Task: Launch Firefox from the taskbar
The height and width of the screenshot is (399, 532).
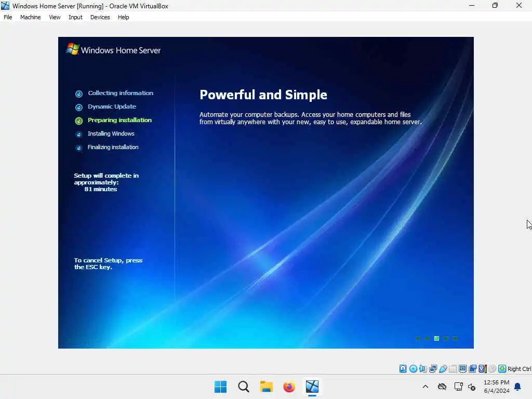Action: pos(289,387)
